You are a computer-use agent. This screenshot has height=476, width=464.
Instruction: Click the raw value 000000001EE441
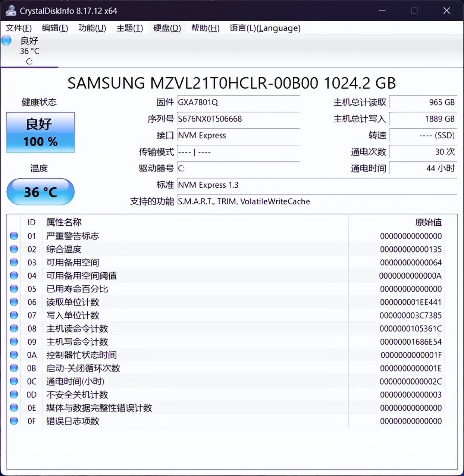[x=411, y=302]
